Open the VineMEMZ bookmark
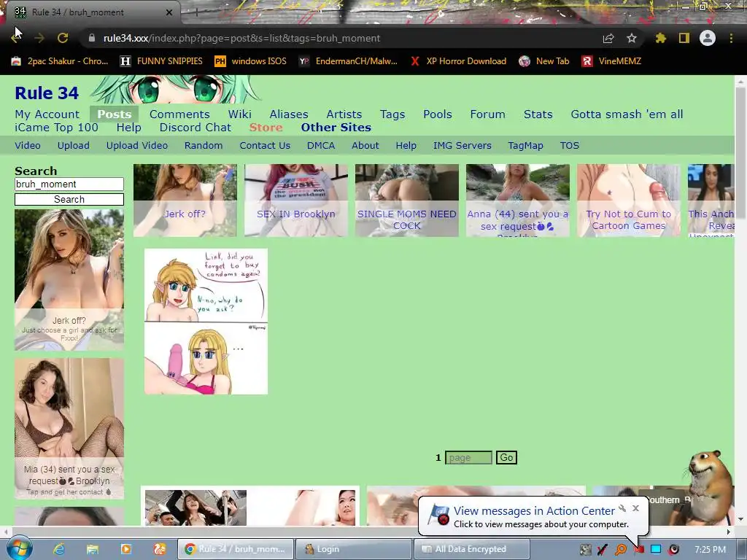Viewport: 747px width, 560px height. (x=611, y=61)
